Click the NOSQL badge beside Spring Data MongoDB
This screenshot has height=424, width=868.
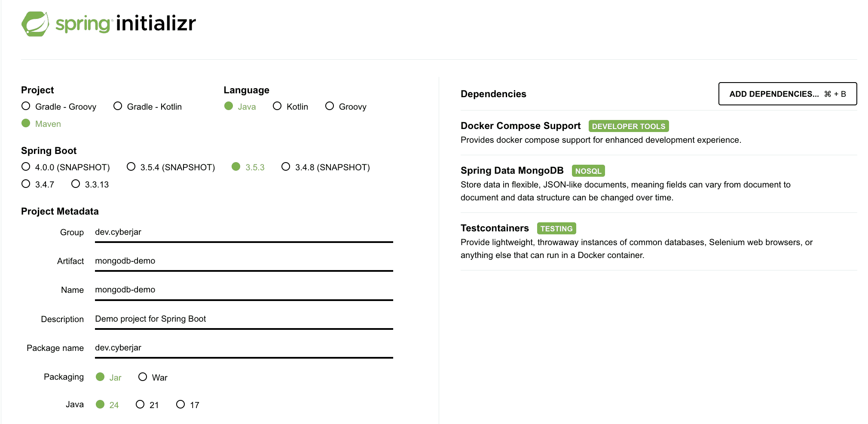click(588, 171)
